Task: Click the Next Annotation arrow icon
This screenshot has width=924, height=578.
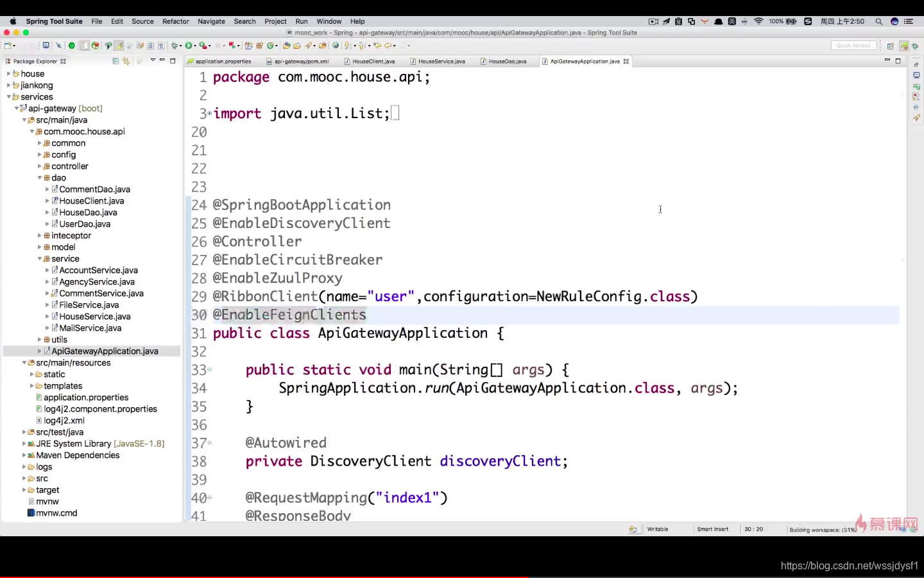Action: (347, 46)
